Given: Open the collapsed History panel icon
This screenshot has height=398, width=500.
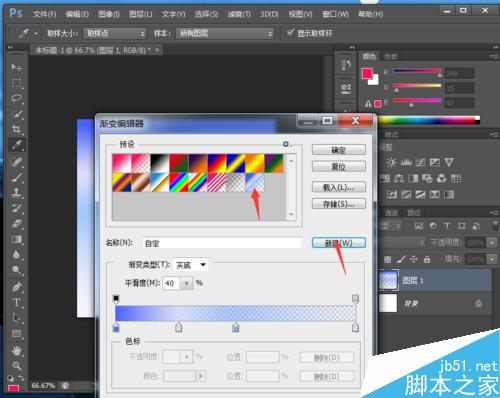Looking at the screenshot, I should (346, 65).
